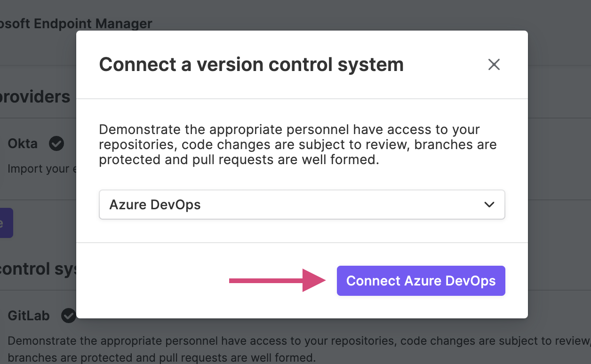Click the partially hidden purple button behind the dialog
Image resolution: width=591 pixels, height=364 pixels.
pos(6,223)
